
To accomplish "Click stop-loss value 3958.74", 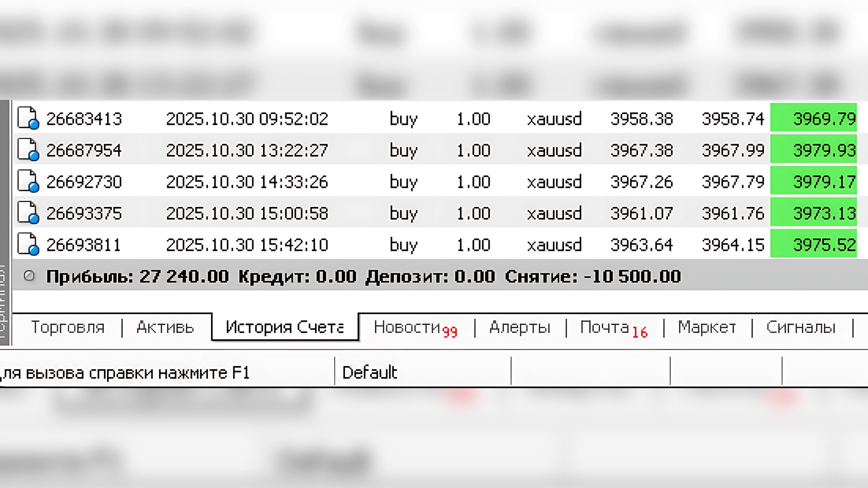I will 733,119.
